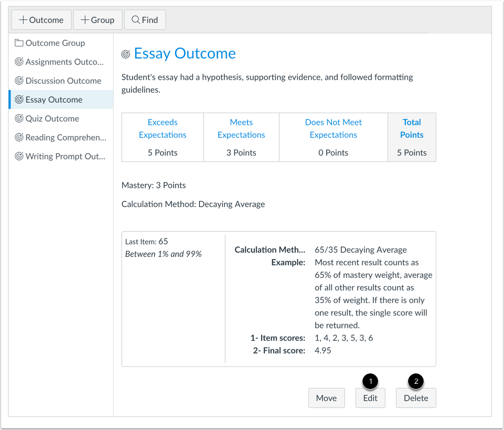Open the Find outcomes search
The width and height of the screenshot is (504, 430).
pos(145,20)
